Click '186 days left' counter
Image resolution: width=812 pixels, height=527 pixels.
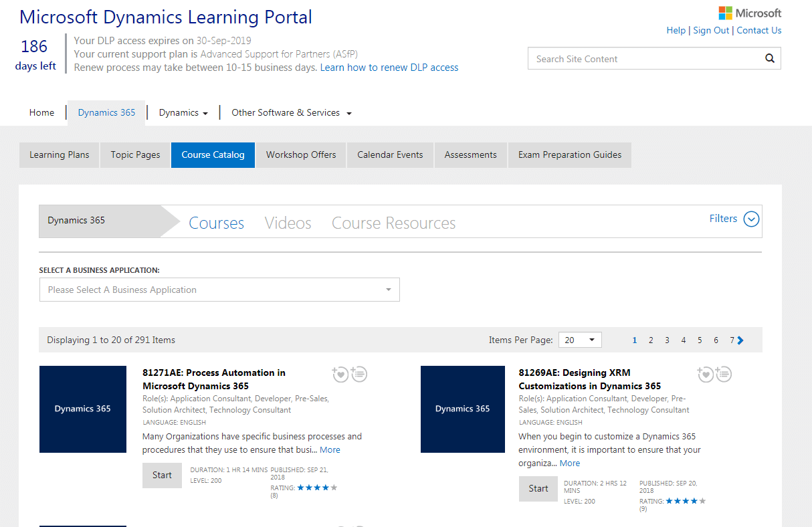[35, 54]
